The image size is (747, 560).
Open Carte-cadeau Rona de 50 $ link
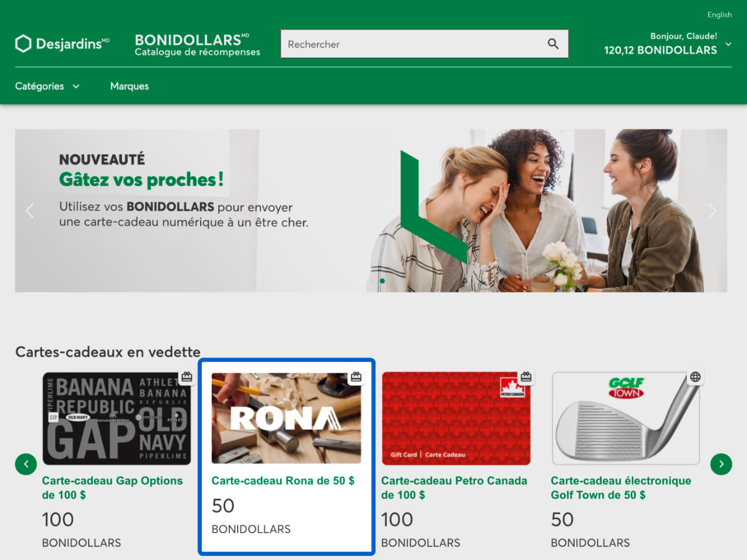pos(283,481)
